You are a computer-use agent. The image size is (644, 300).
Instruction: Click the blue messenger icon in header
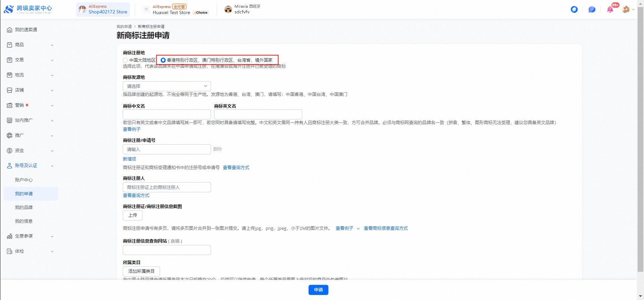574,9
